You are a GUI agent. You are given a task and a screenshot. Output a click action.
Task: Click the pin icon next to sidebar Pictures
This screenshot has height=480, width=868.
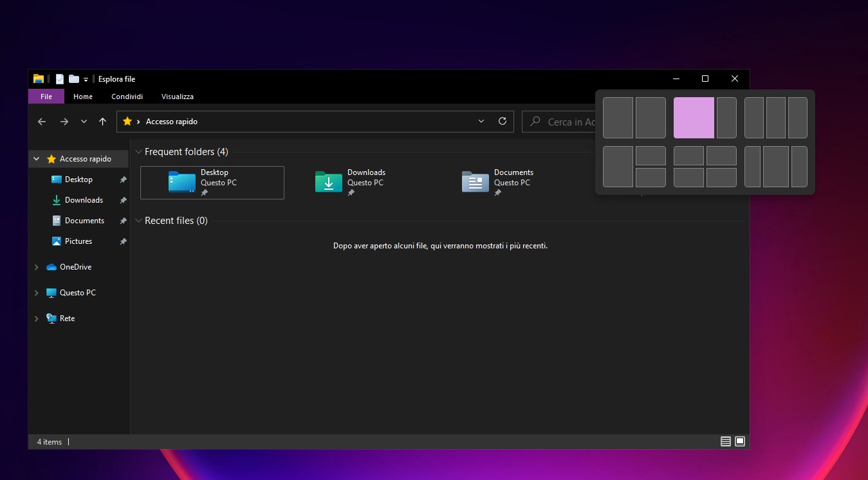point(123,242)
